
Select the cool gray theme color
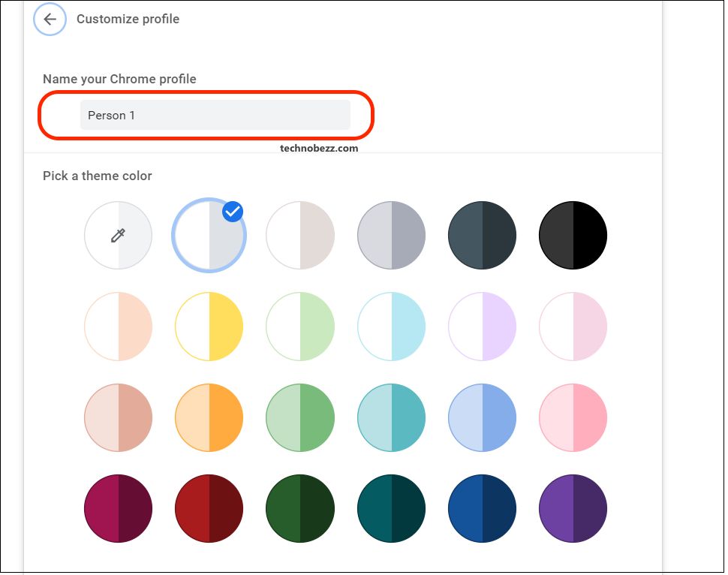pos(391,235)
